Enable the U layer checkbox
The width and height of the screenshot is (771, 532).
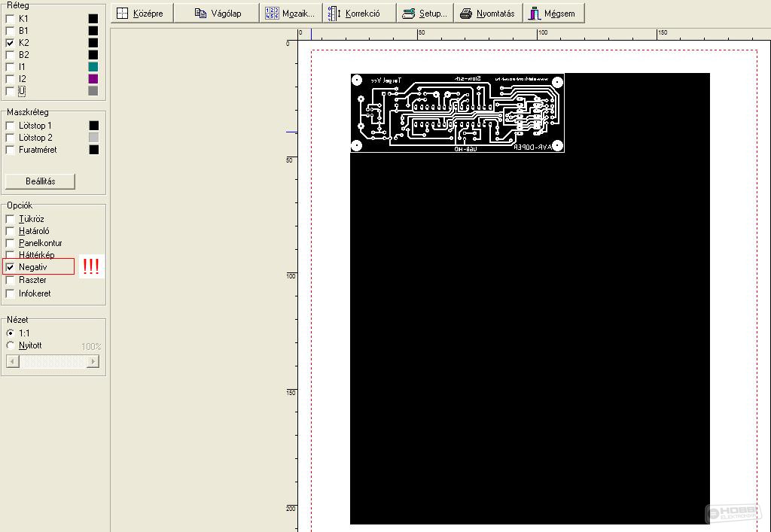click(10, 91)
